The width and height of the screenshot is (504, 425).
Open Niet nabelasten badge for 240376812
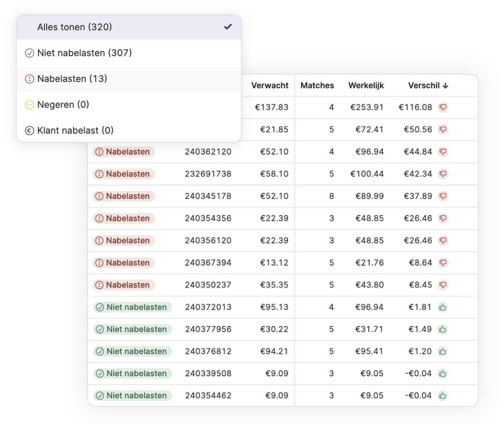(132, 351)
